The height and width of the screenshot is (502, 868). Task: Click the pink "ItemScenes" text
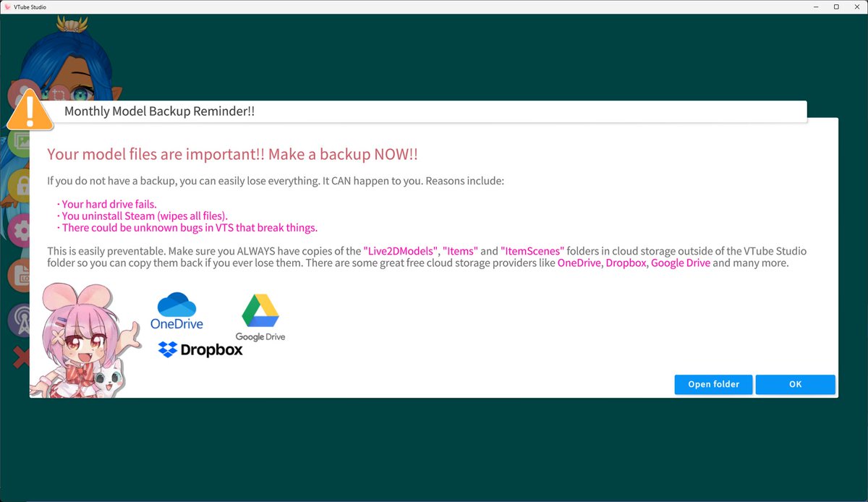(532, 251)
